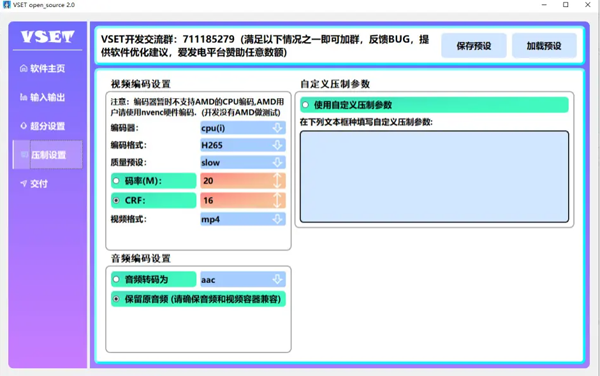Click the aac dropdown arrow icon
Screen dimensions: 600x376
coord(277,280)
